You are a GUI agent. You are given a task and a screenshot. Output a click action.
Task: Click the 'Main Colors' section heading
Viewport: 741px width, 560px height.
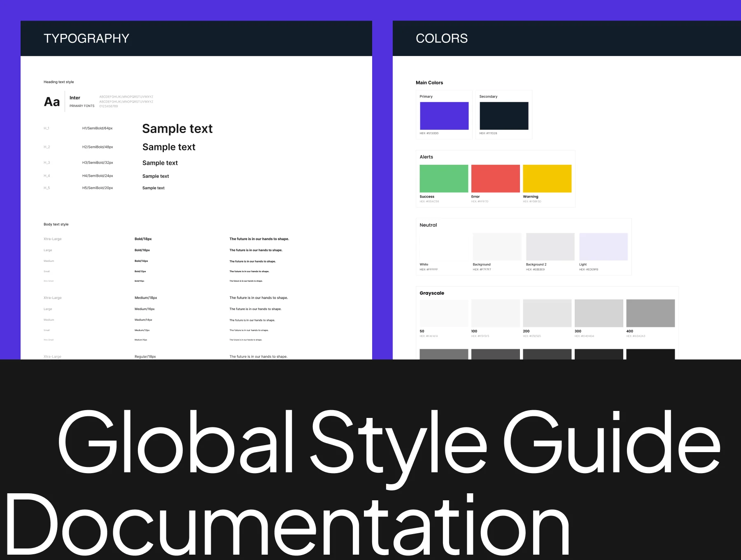(429, 82)
